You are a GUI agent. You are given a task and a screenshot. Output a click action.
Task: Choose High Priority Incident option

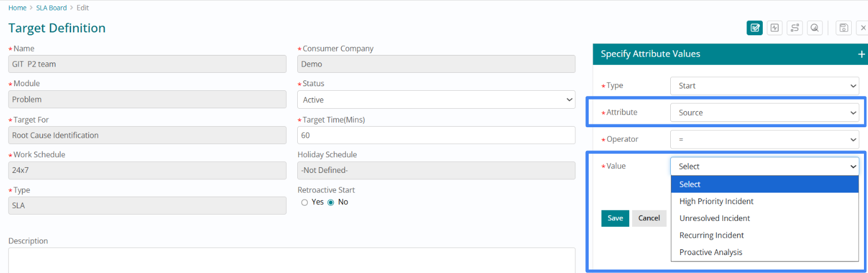click(716, 201)
